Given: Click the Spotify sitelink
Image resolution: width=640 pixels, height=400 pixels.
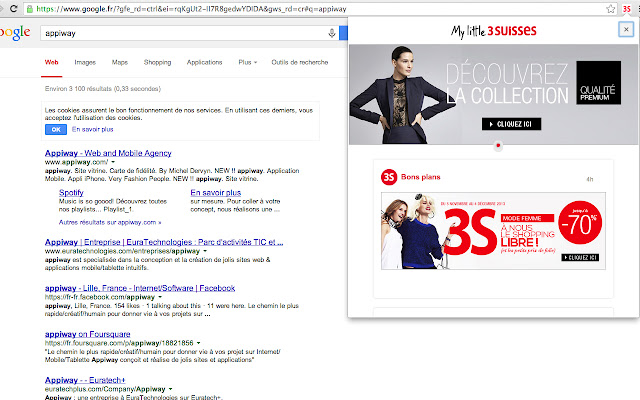Looking at the screenshot, I should [x=71, y=190].
